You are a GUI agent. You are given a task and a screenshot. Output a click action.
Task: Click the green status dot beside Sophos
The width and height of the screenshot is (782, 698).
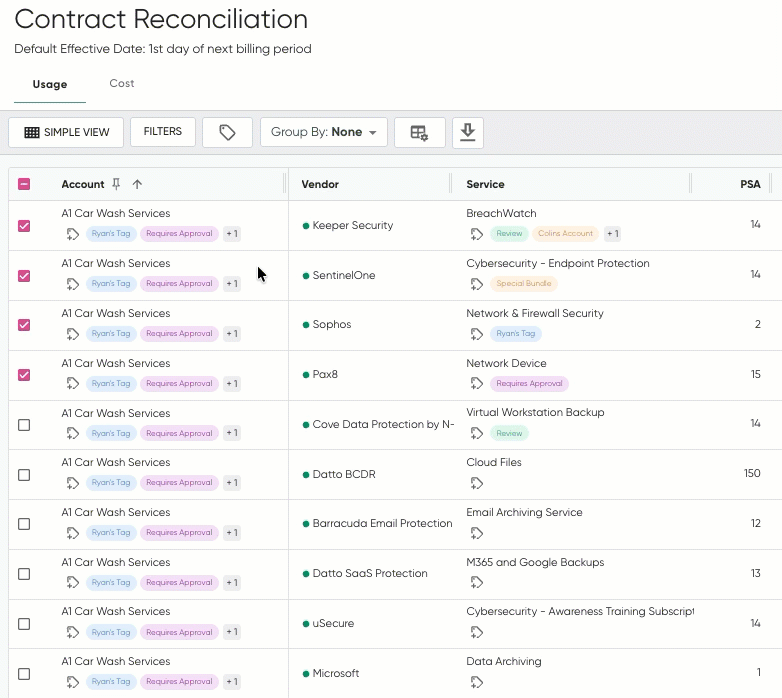(306, 325)
